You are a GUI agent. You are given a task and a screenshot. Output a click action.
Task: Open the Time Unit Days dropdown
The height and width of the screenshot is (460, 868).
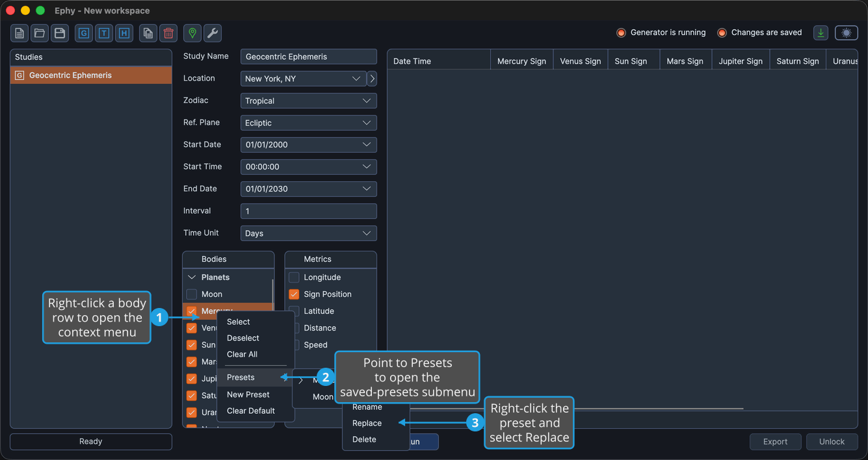[309, 233]
